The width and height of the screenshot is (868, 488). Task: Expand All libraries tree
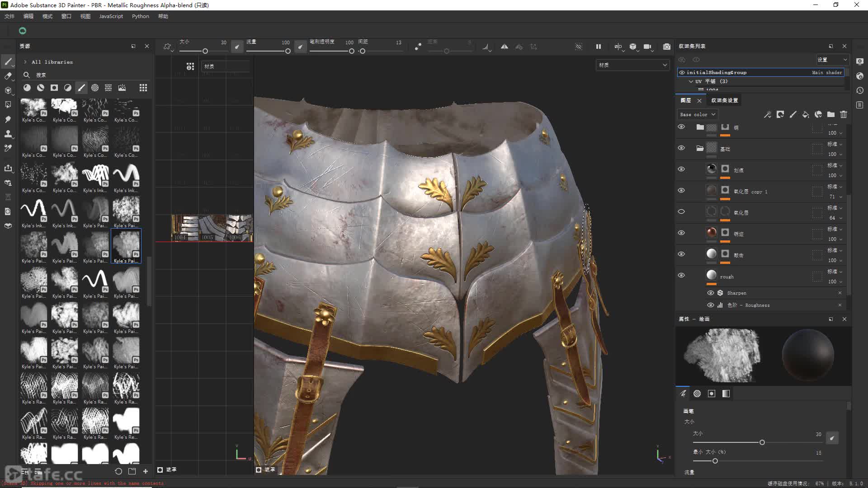tap(25, 62)
